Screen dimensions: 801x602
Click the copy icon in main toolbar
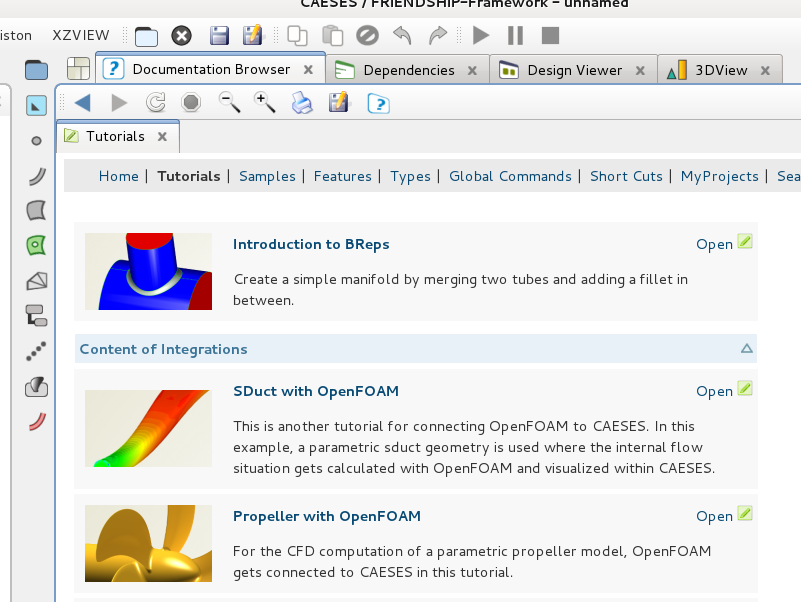coord(297,36)
